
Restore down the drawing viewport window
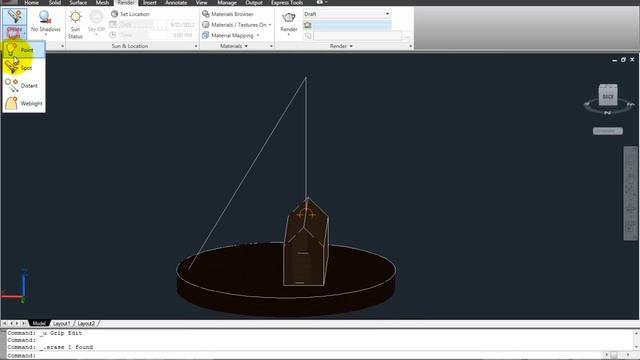(x=623, y=60)
